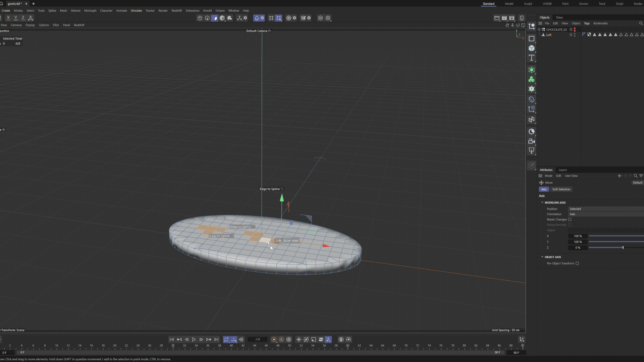This screenshot has height=362, width=644.
Task: Click the current frame input field
Action: [x=257, y=340]
